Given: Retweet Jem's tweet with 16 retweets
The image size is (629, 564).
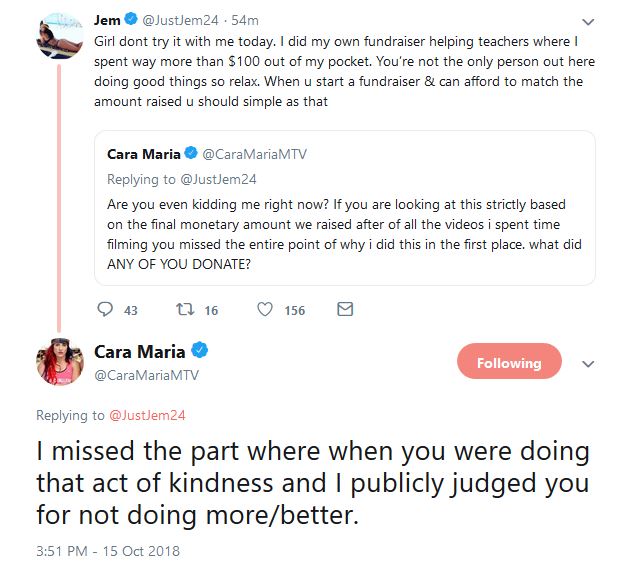Looking at the screenshot, I should [184, 310].
